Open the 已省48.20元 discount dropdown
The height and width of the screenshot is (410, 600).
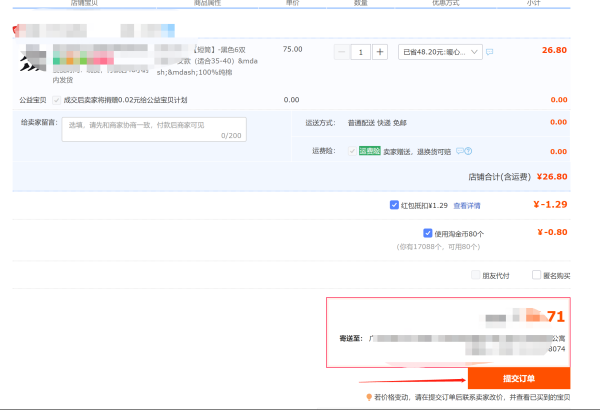pyautogui.click(x=440, y=51)
